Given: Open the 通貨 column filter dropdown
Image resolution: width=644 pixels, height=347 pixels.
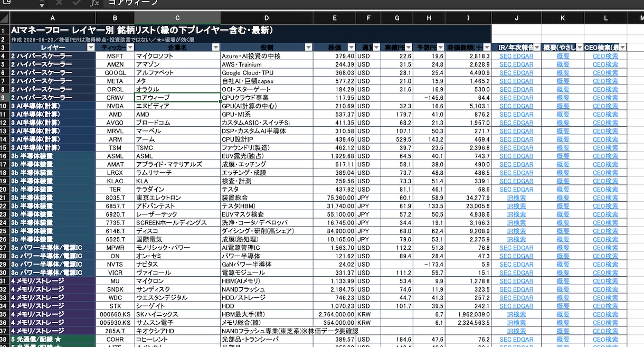Looking at the screenshot, I should click(375, 48).
